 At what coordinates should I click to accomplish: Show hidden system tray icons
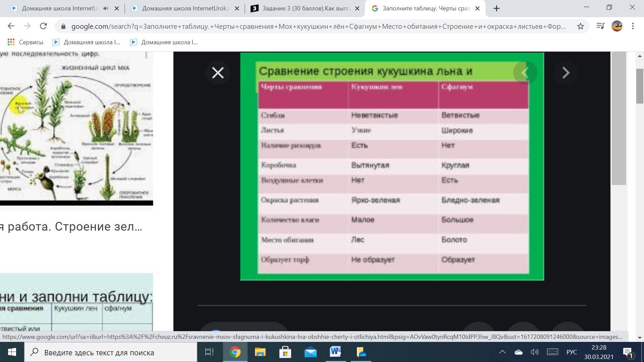coord(502,352)
